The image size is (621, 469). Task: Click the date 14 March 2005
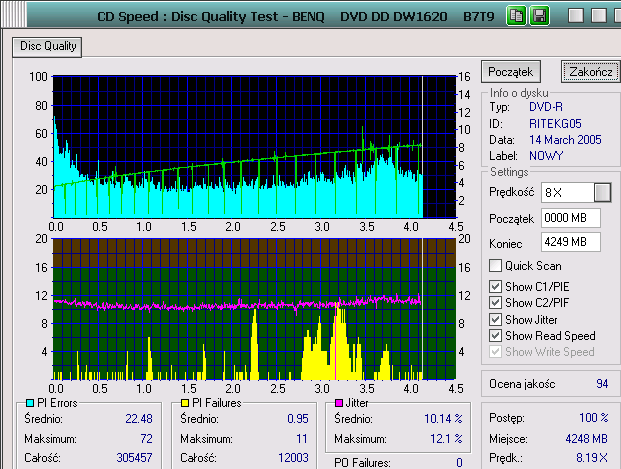tap(565, 140)
